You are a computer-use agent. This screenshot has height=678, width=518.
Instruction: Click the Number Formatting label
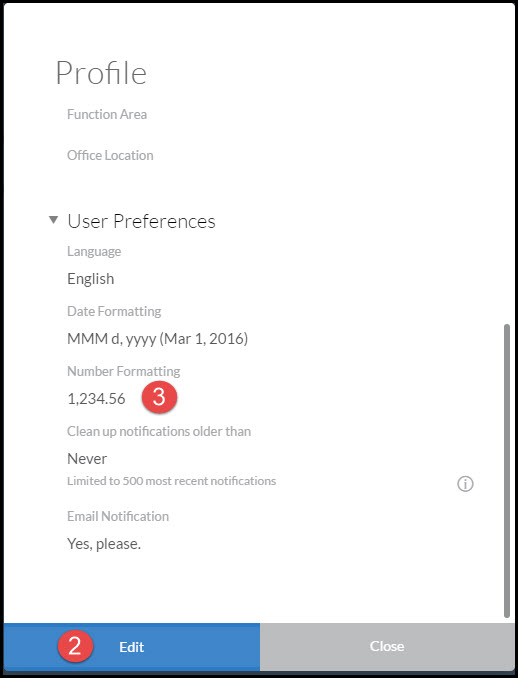(x=124, y=371)
